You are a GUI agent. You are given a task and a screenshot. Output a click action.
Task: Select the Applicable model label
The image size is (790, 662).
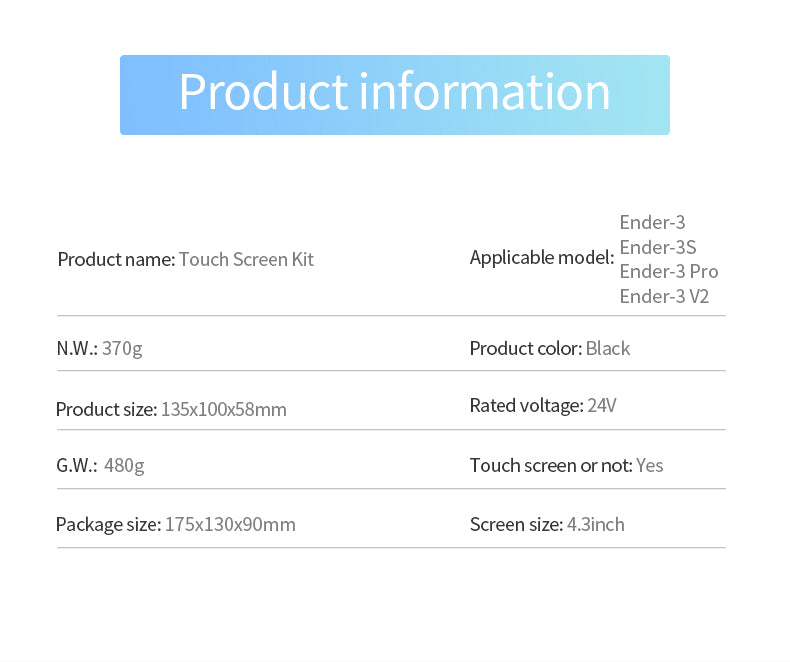(541, 258)
